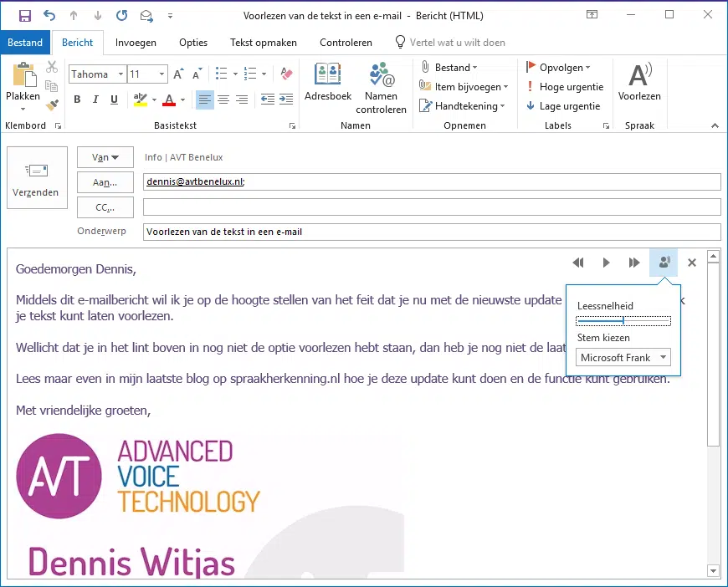The height and width of the screenshot is (587, 728).
Task: Toggle Hoge urgentie importance flag
Action: point(565,87)
